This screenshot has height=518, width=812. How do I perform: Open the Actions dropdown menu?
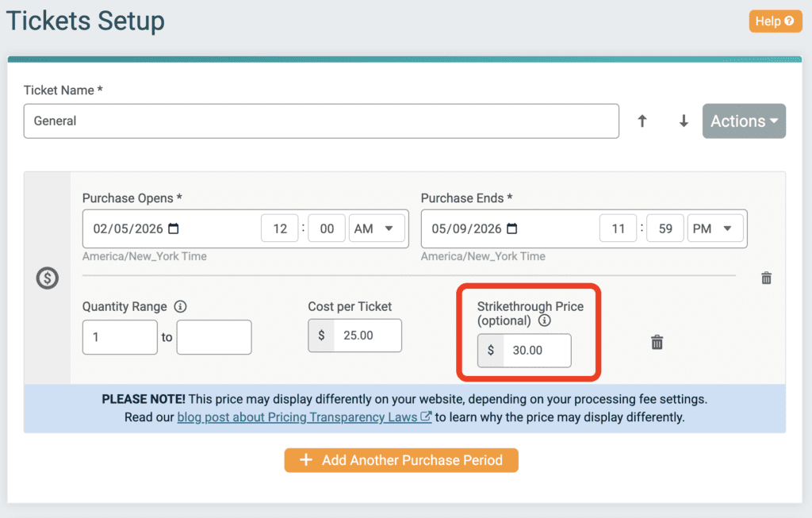(x=744, y=121)
